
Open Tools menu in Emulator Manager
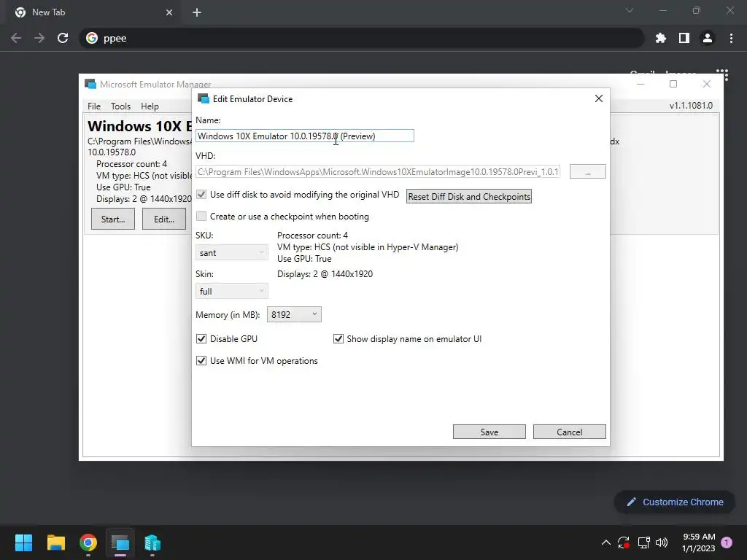point(120,106)
